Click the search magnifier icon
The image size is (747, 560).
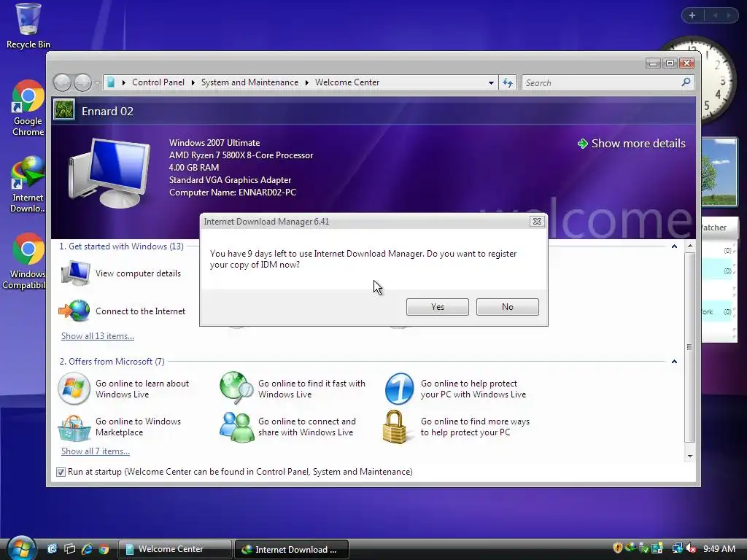pyautogui.click(x=686, y=82)
